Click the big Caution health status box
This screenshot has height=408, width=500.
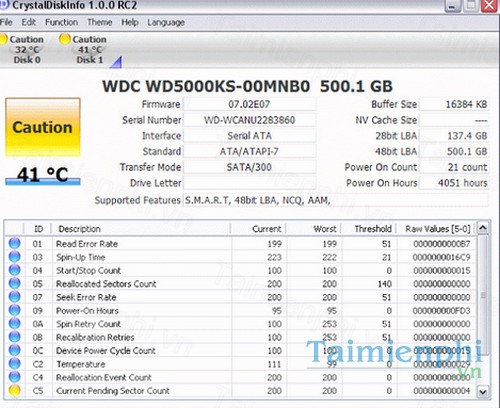43,127
